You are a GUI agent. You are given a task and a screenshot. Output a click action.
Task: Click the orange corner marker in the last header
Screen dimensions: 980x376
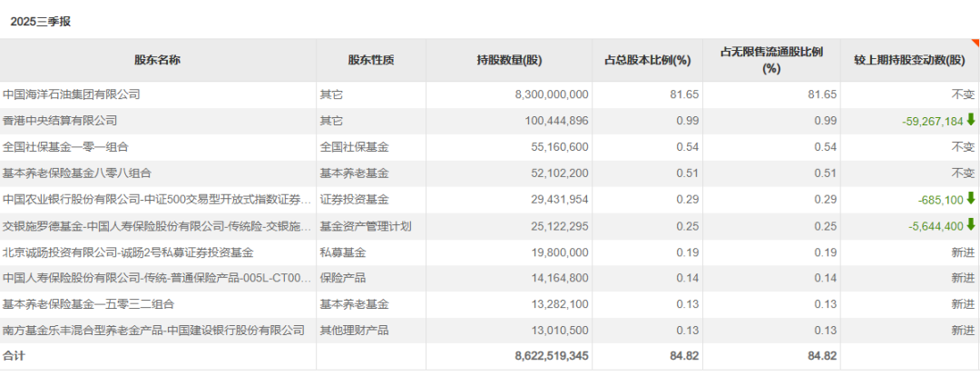[x=975, y=43]
